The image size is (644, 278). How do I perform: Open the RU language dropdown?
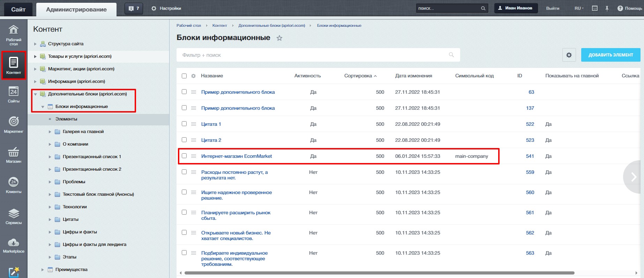pos(579,8)
